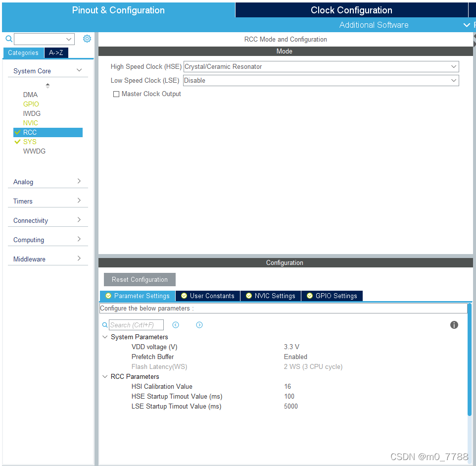Viewport: 476px width, 466px height.
Task: Click the HSI Calibration Value label
Action: (x=162, y=386)
